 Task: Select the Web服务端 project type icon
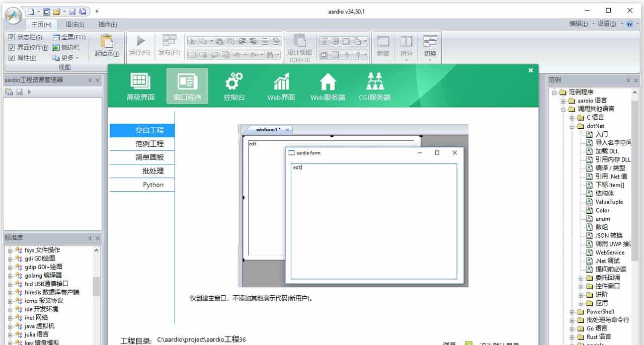[x=328, y=85]
